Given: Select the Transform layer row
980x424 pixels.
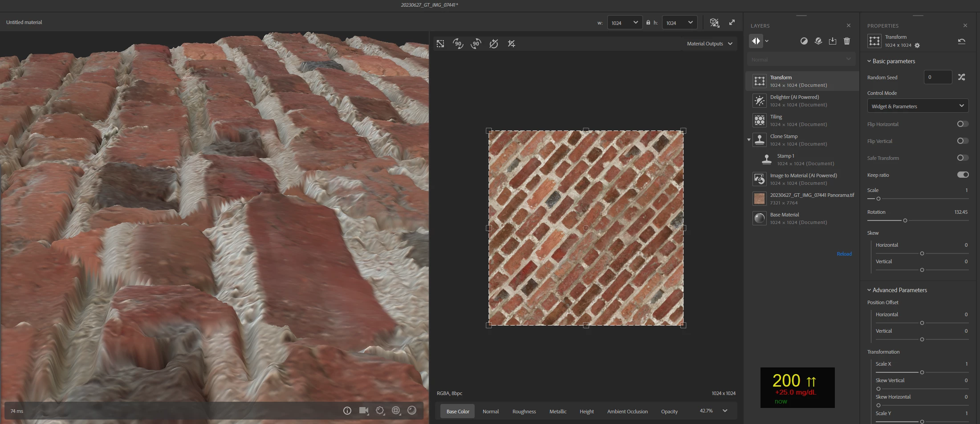Looking at the screenshot, I should pyautogui.click(x=802, y=81).
